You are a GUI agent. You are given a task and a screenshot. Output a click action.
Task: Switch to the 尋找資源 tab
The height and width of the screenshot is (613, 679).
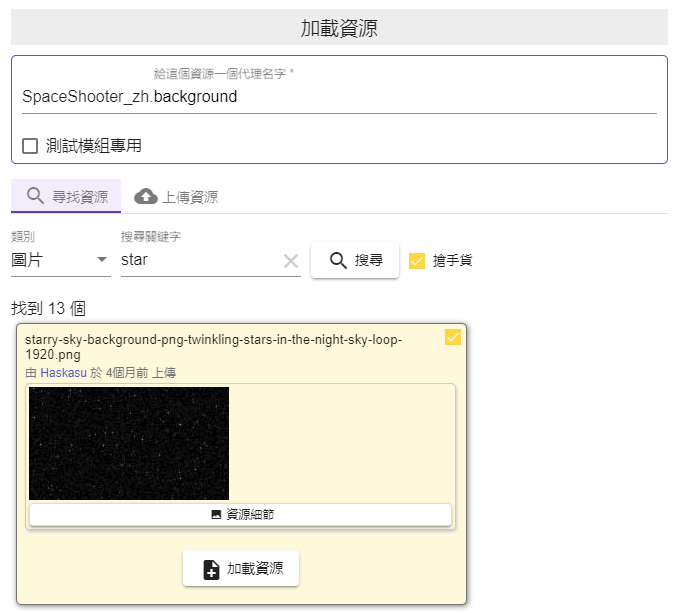66,197
